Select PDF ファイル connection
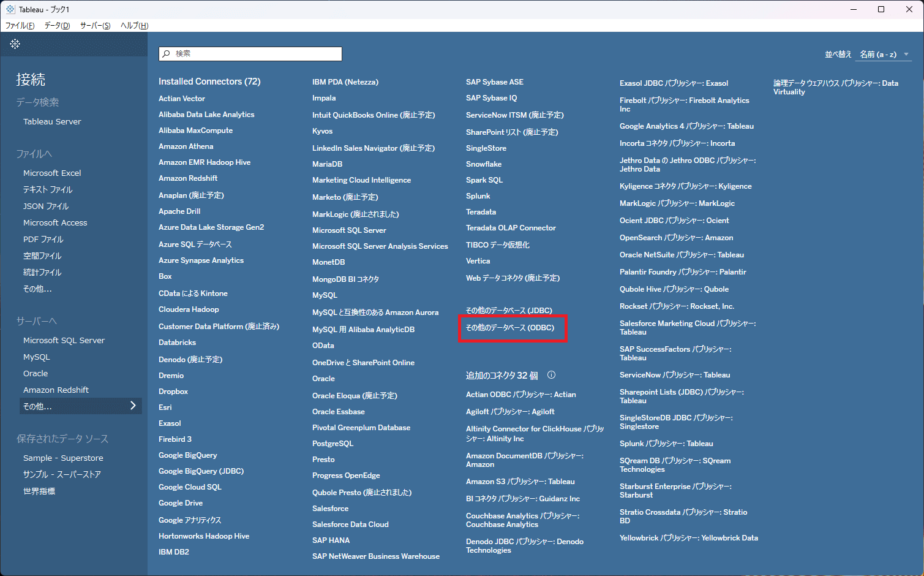 tap(43, 240)
